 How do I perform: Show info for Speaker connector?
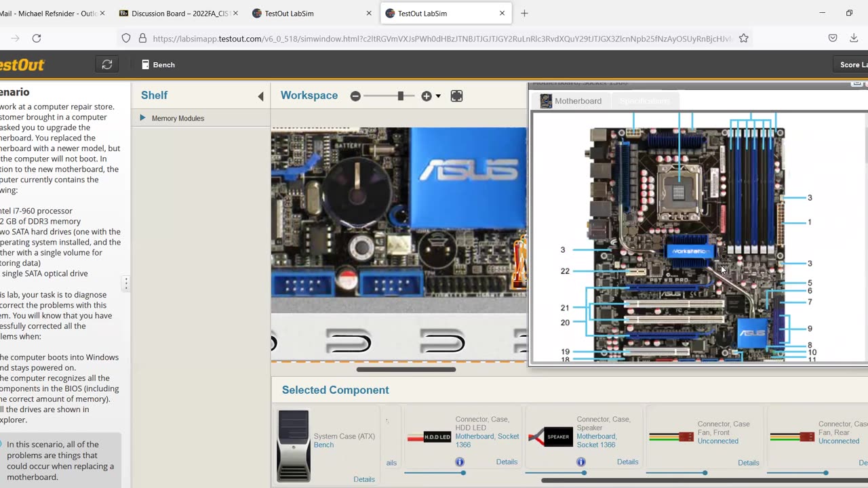(x=581, y=462)
